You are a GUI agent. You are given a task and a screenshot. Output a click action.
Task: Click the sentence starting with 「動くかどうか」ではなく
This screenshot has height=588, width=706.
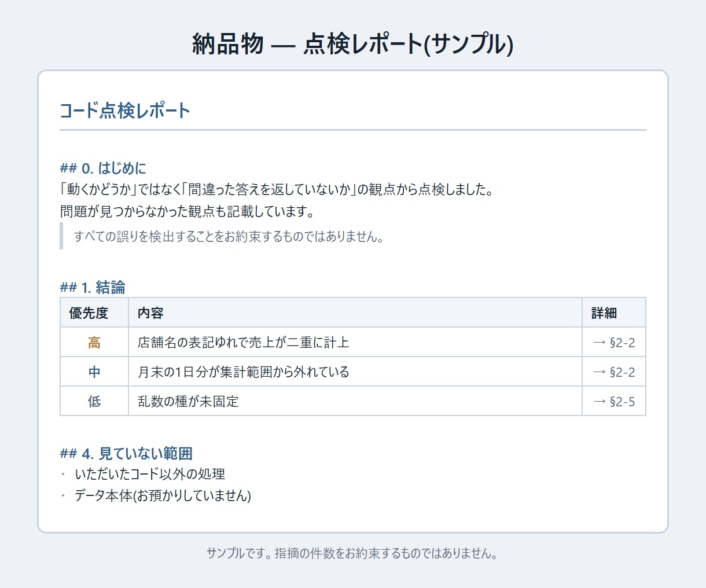pyautogui.click(x=277, y=190)
